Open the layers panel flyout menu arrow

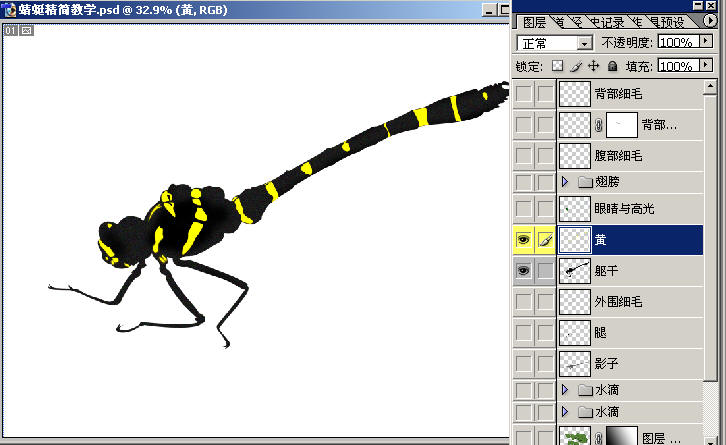[x=710, y=20]
